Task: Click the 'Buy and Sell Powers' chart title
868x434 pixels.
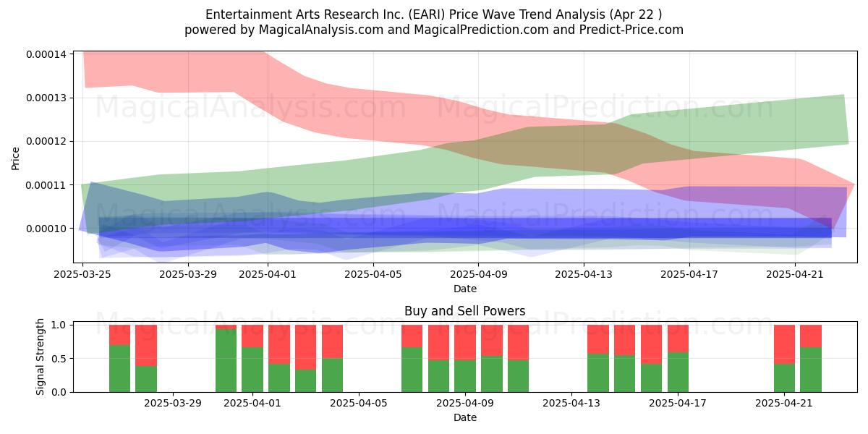Action: 465,311
